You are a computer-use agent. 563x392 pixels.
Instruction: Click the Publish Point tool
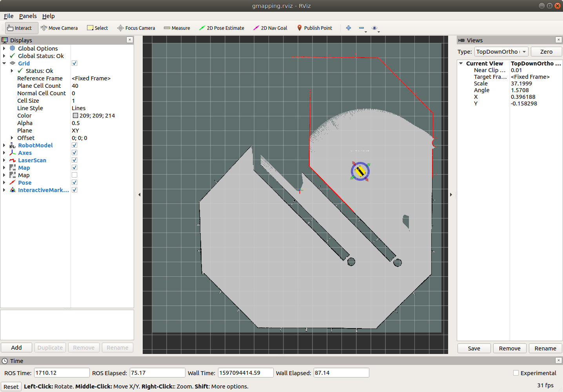click(x=314, y=28)
